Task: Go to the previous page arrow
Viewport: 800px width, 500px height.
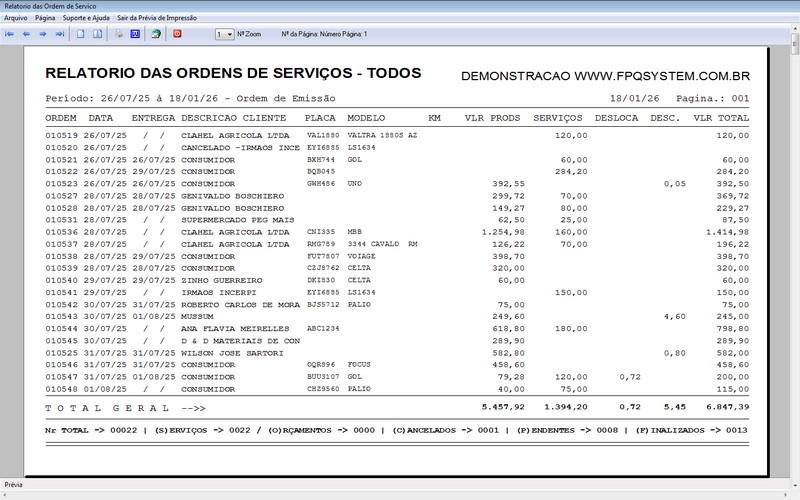Action: point(26,34)
